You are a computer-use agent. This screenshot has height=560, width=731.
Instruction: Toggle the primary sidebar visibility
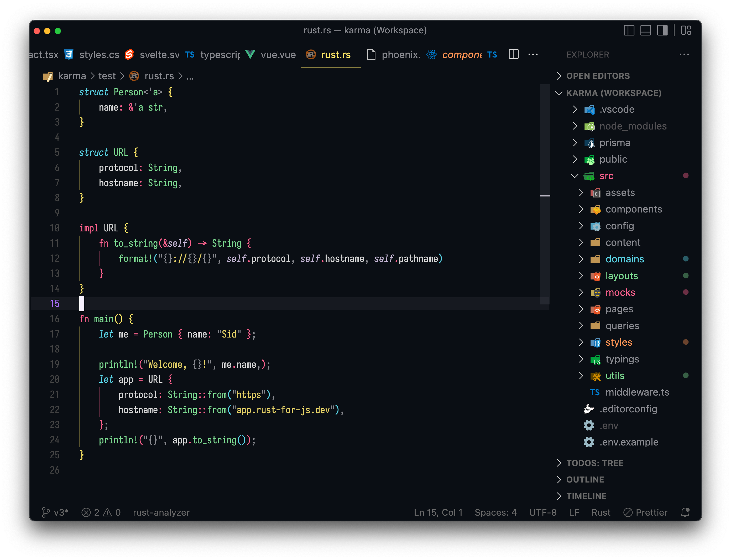tap(629, 30)
